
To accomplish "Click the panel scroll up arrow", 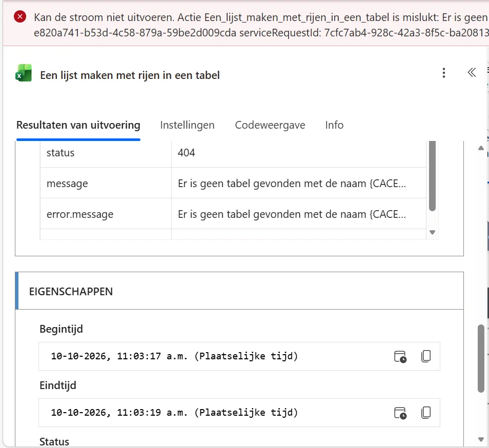I will pyautogui.click(x=481, y=148).
